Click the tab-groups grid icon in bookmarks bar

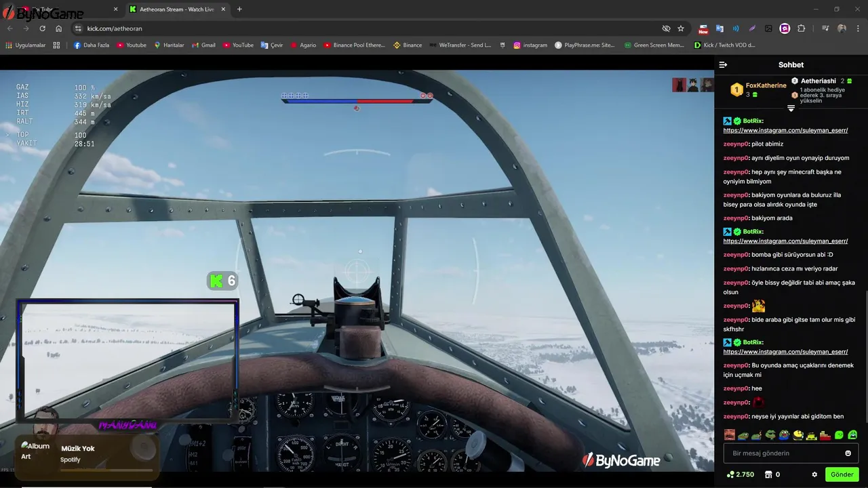click(x=56, y=45)
